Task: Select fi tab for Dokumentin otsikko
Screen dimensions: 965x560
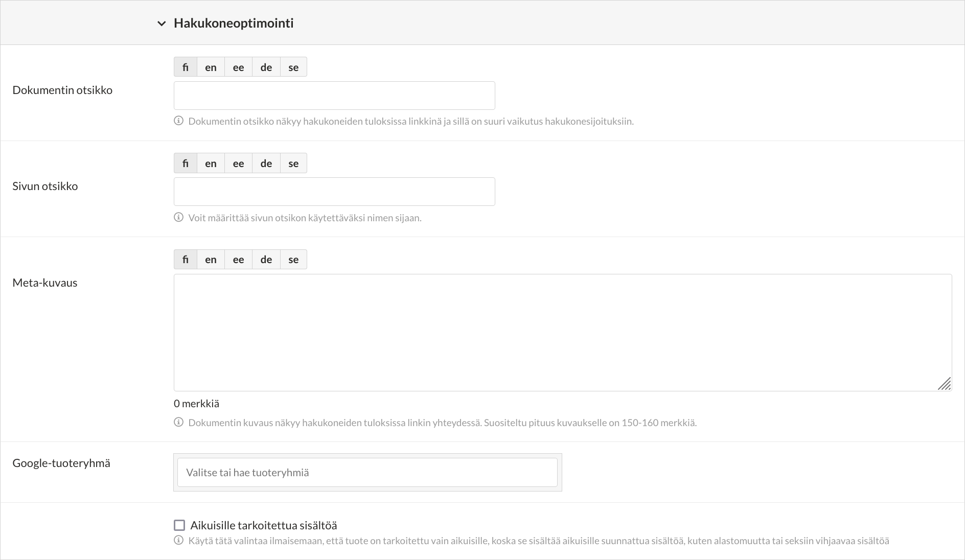Action: (x=186, y=67)
